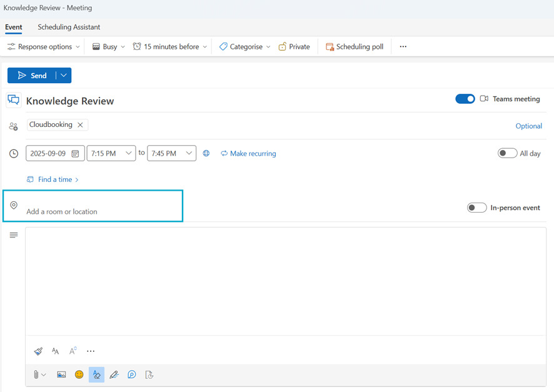Screen dimensions: 554x392
Task: Enable the All day toggle
Action: point(507,153)
